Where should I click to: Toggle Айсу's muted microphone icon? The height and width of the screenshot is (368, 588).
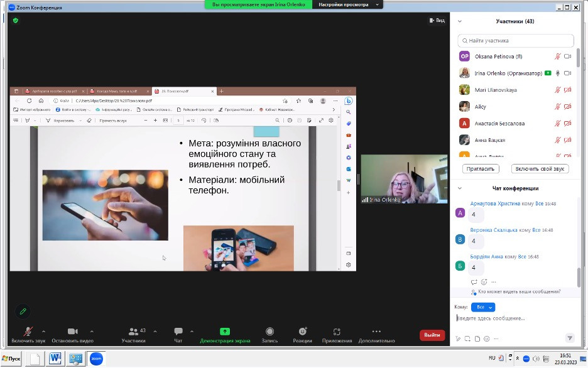[x=558, y=106]
